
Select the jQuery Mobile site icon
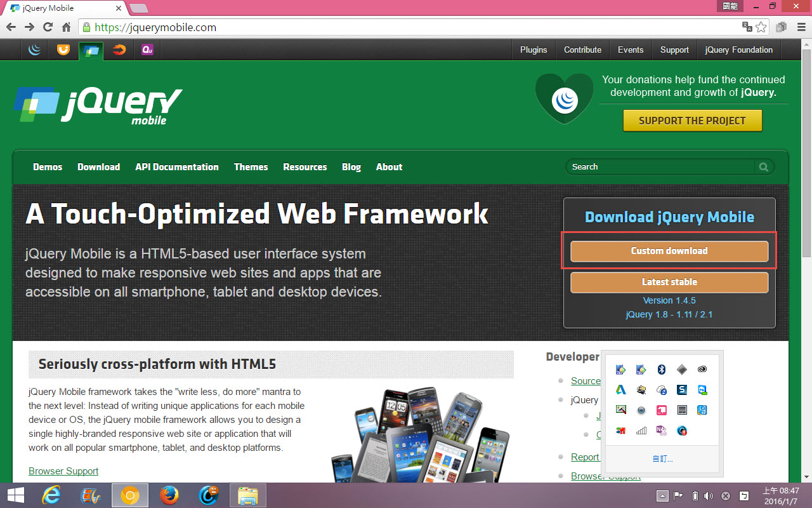click(91, 50)
